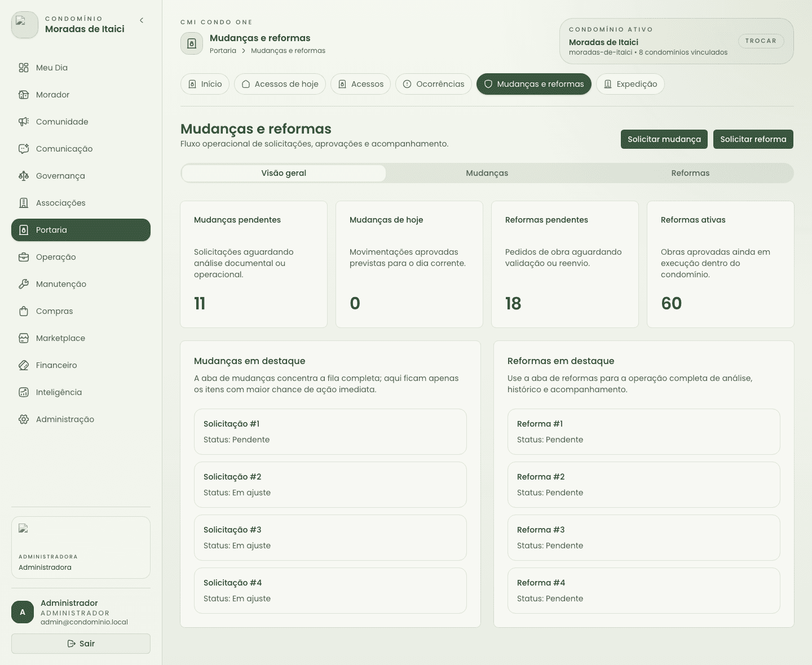Open the Início tab
812x665 pixels.
205,84
